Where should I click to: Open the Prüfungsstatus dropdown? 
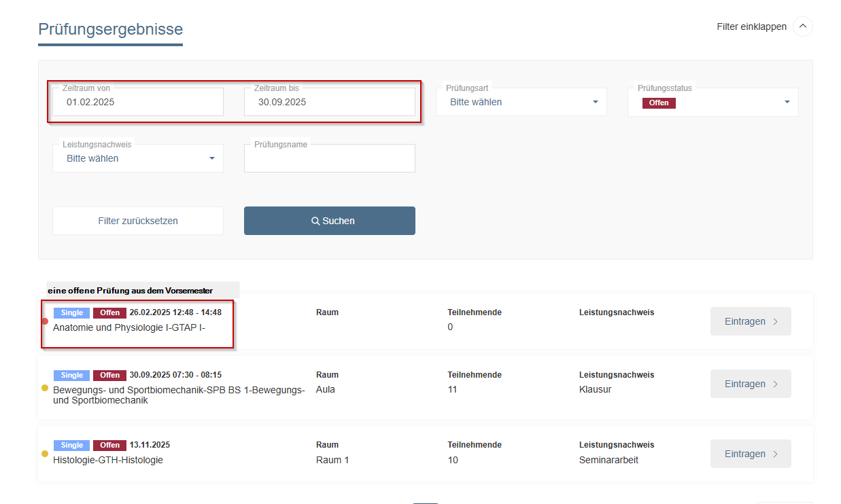(713, 102)
